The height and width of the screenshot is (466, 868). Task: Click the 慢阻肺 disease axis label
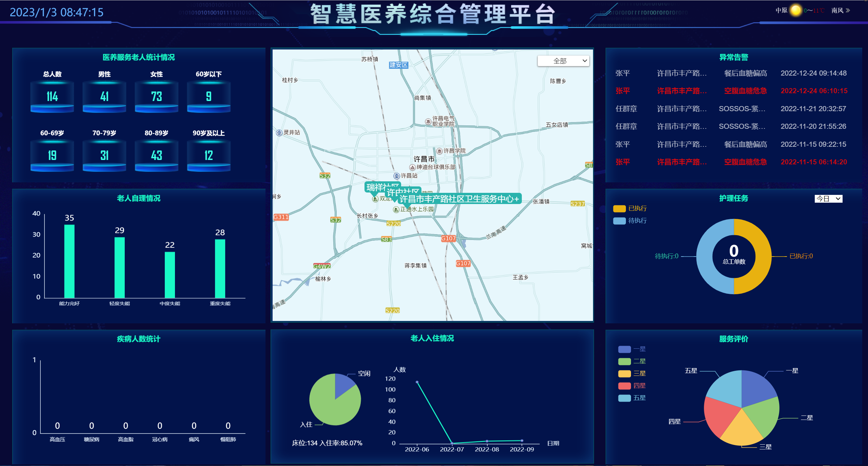click(228, 440)
